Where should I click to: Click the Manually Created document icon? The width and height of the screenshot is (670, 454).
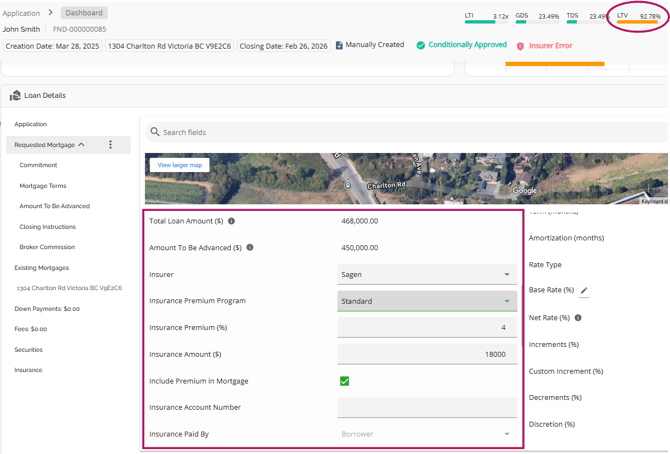coord(339,46)
